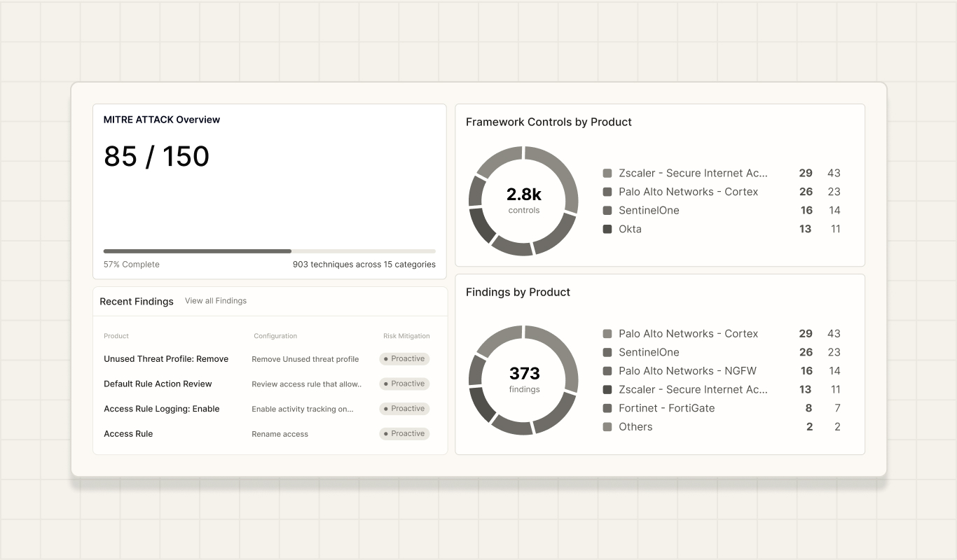
Task: Click the SentinelOne swatch in Framework Controls
Action: click(607, 210)
